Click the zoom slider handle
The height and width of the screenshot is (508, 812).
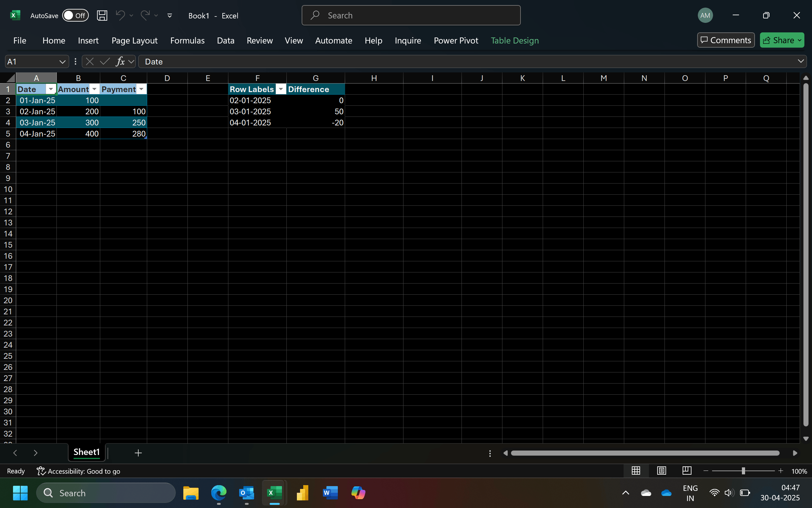click(743, 471)
